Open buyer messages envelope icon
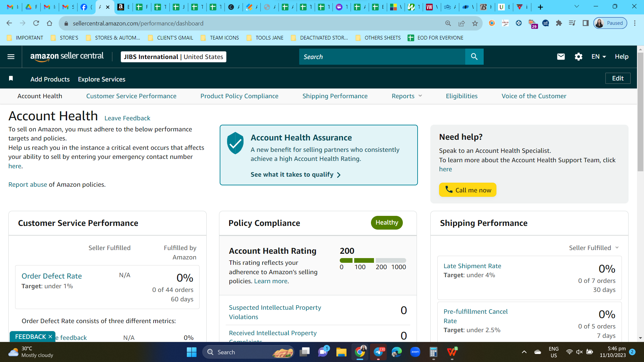The image size is (644, 362). tap(561, 57)
